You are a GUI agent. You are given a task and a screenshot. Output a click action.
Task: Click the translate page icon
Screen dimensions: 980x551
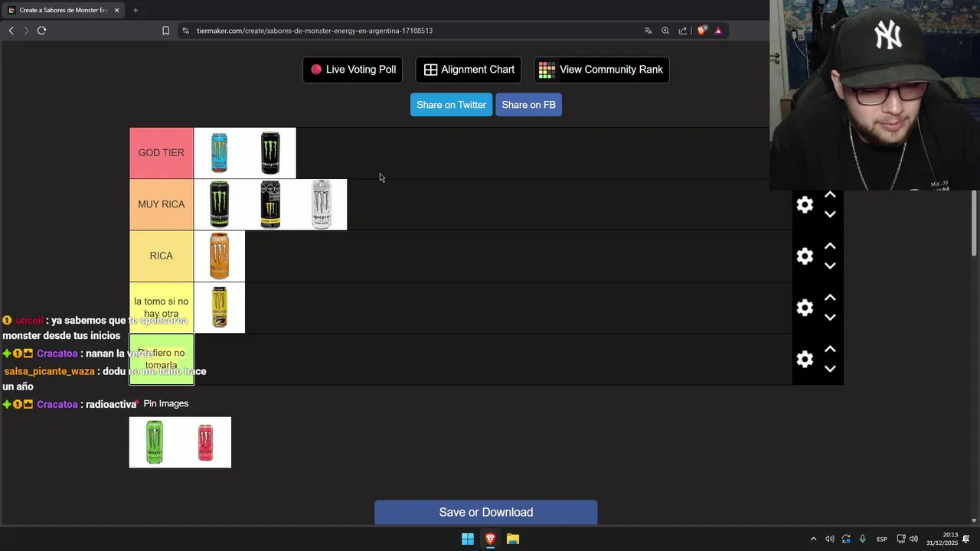click(x=648, y=31)
